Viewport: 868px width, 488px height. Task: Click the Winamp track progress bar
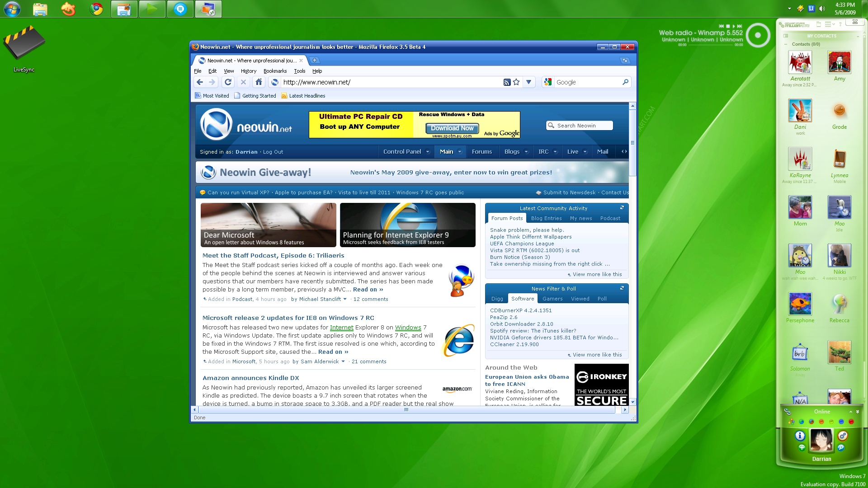pyautogui.click(x=710, y=45)
